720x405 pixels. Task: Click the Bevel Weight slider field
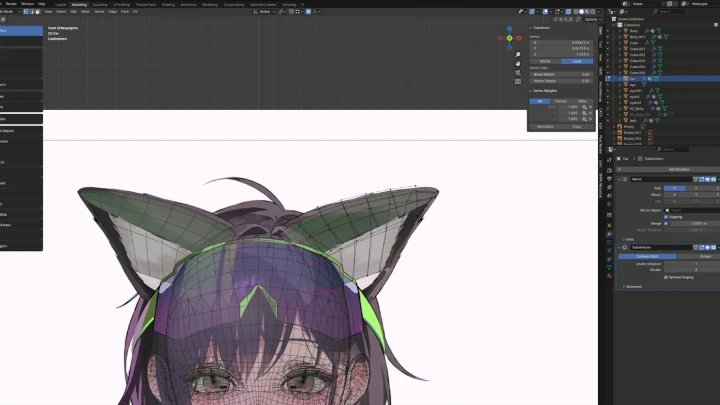tap(561, 74)
